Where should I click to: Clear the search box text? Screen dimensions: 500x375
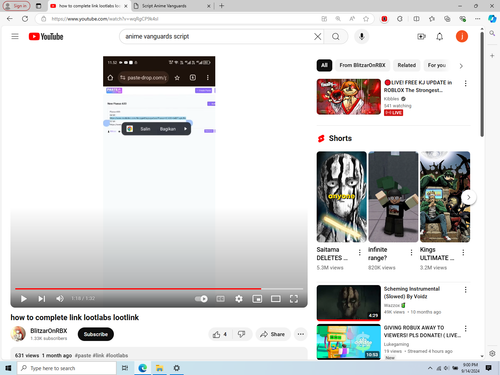tap(318, 36)
